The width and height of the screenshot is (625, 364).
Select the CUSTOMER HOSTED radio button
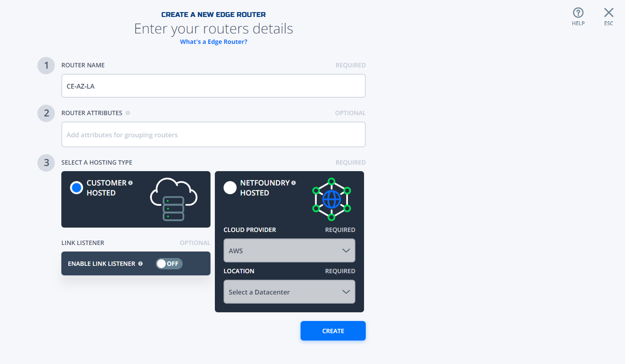(77, 188)
